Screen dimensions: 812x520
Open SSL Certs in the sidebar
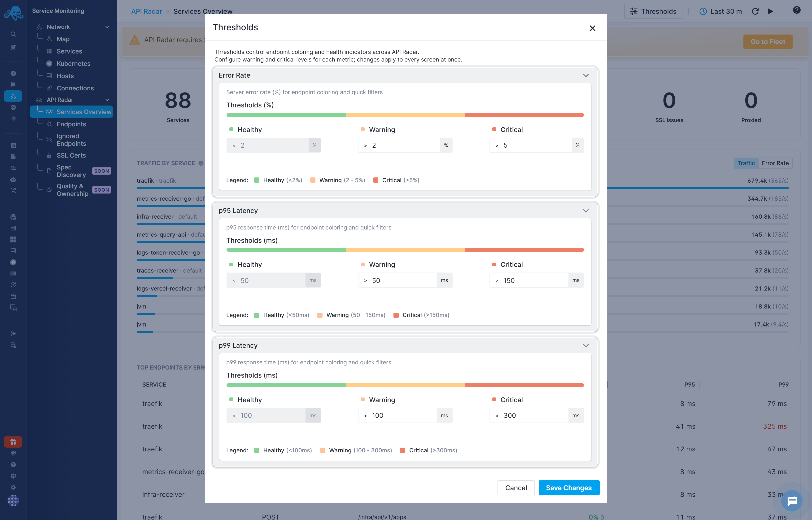pyautogui.click(x=71, y=155)
